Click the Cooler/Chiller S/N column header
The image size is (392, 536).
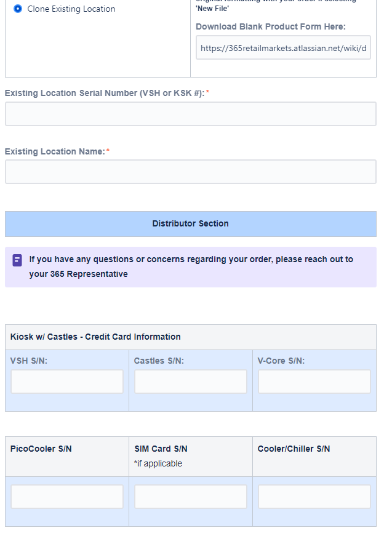[x=294, y=449]
